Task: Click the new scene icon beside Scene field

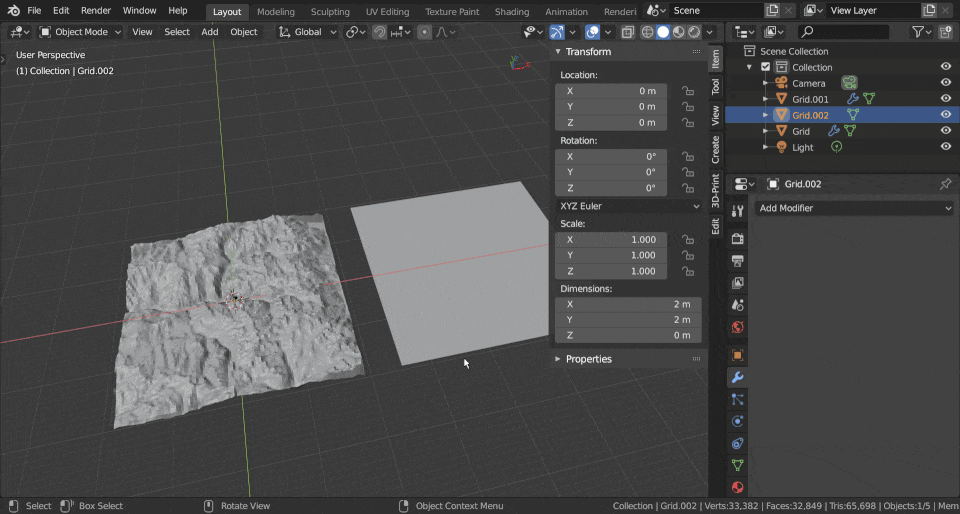Action: (772, 10)
